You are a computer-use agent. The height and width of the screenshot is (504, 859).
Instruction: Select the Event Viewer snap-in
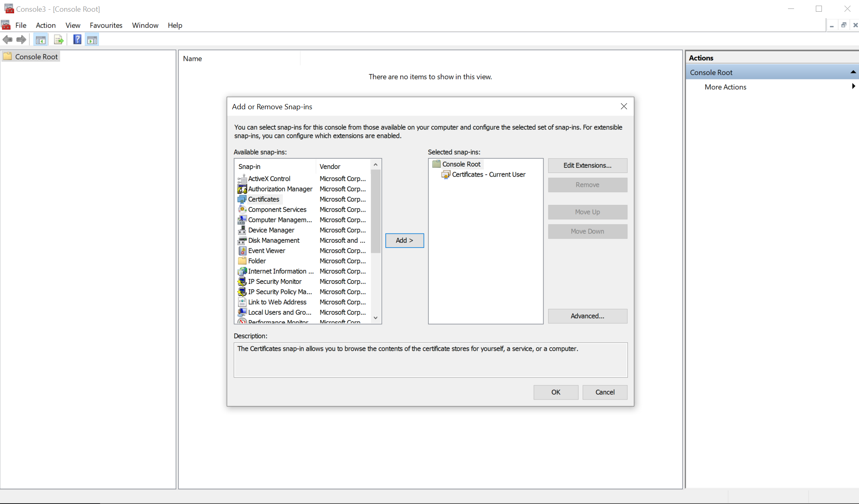coord(266,250)
